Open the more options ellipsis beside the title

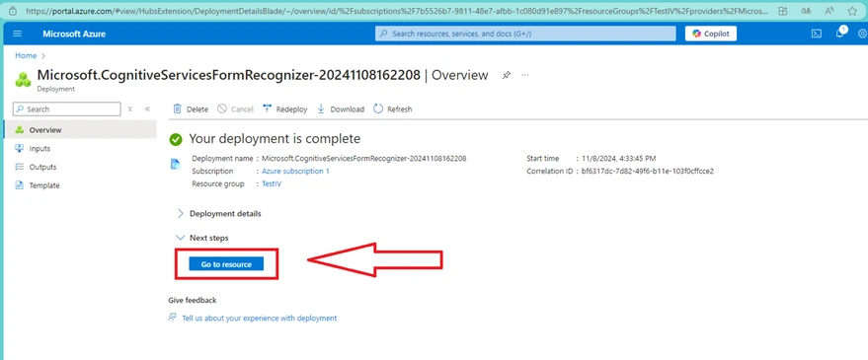coord(525,75)
